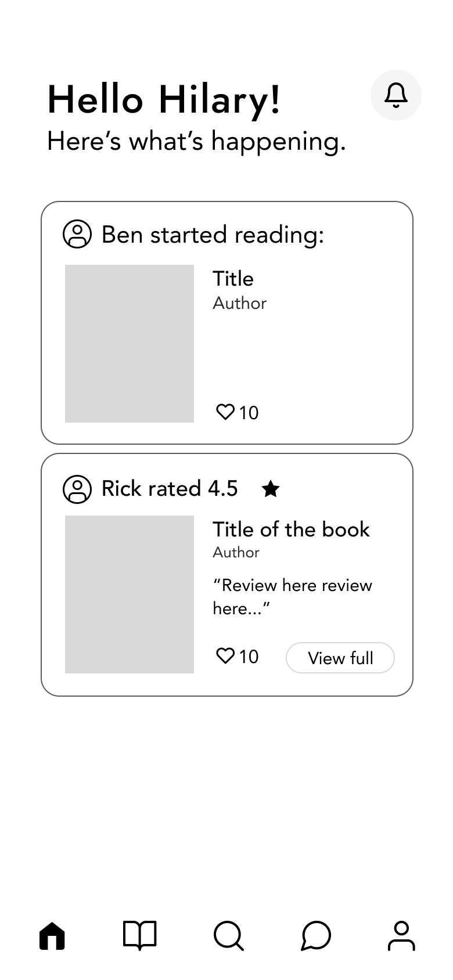Click Rick's profile avatar icon

point(77,489)
